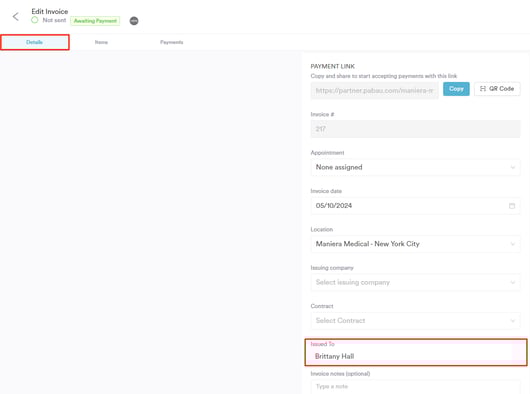Click the Issued To field Brittany Hall

[416, 356]
